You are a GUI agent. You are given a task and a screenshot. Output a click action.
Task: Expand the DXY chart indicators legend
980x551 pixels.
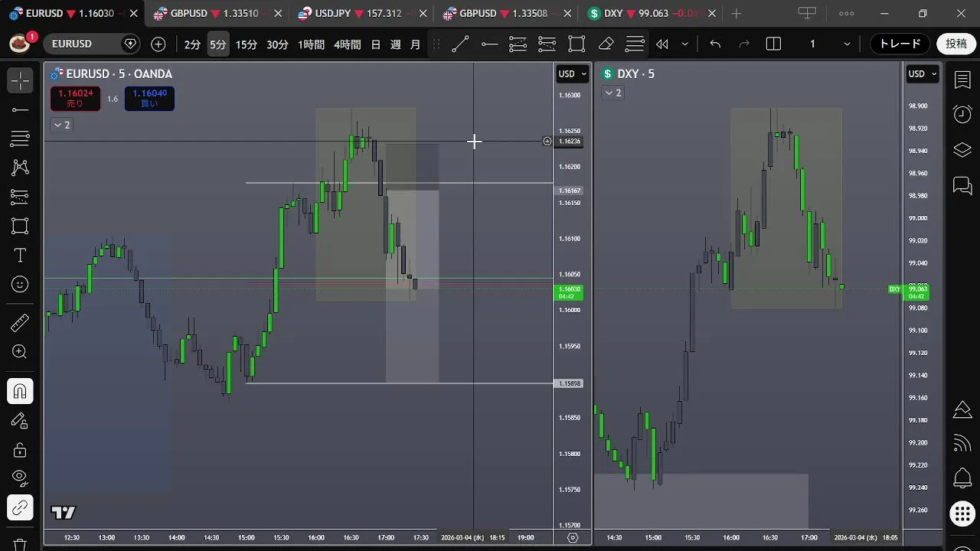pyautogui.click(x=613, y=93)
